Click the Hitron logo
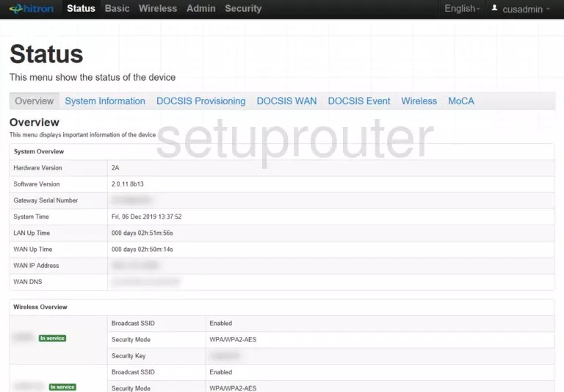The image size is (564, 392). pos(32,9)
